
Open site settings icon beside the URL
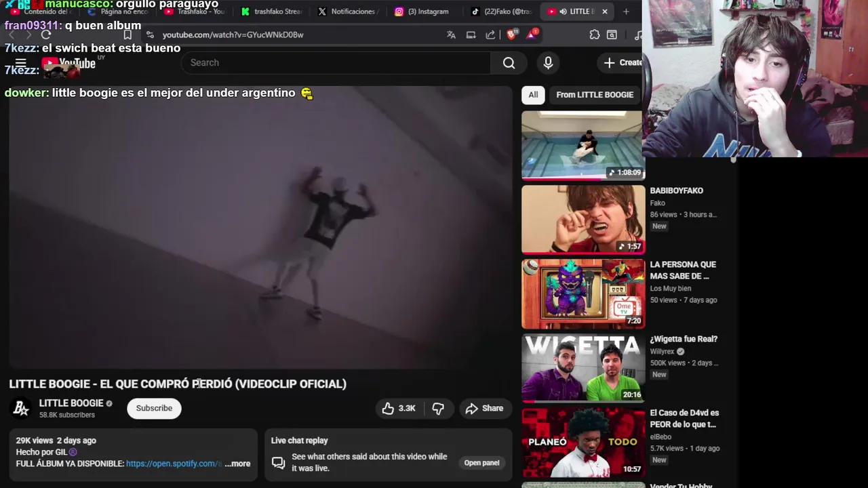click(x=150, y=35)
